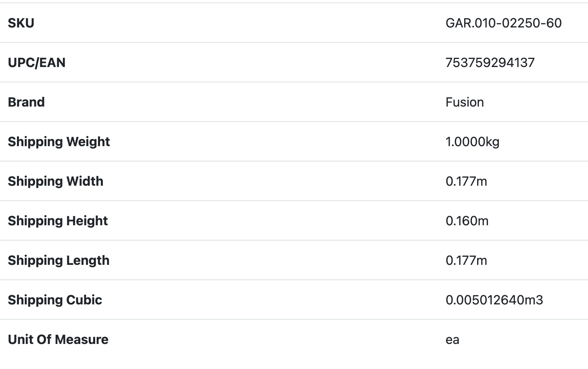Click the Shipping Cubic label
This screenshot has width=588, height=369.
coord(55,300)
